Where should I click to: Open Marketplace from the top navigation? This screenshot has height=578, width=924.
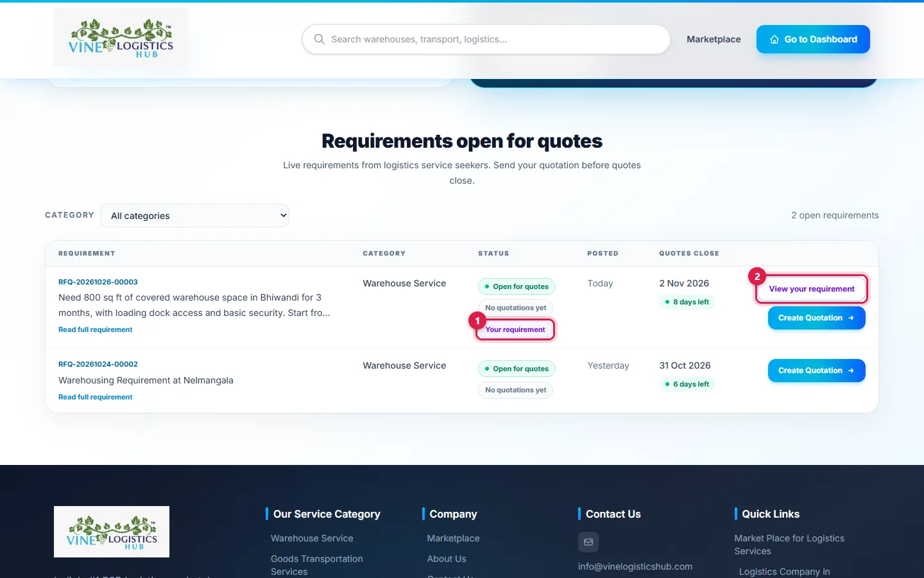click(x=714, y=39)
